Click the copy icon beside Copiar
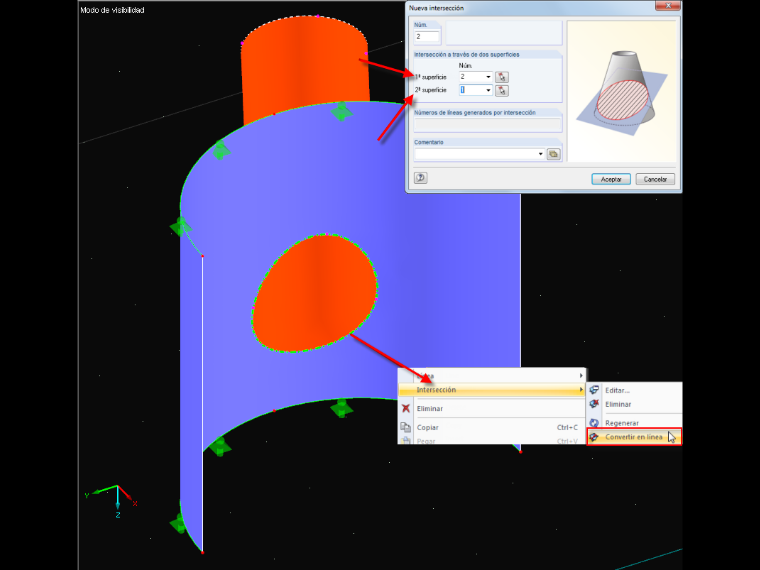760x570 pixels. point(405,427)
